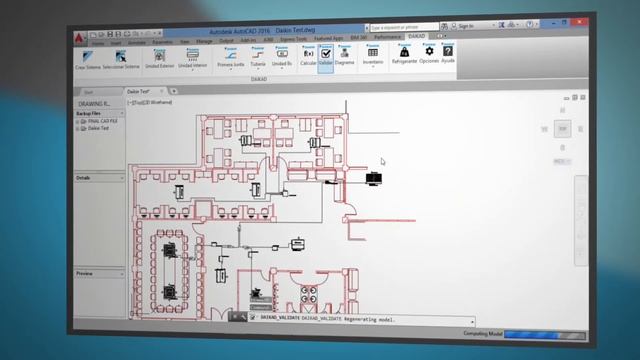
Task: Add a new drawing tab with plus
Action: (x=174, y=91)
